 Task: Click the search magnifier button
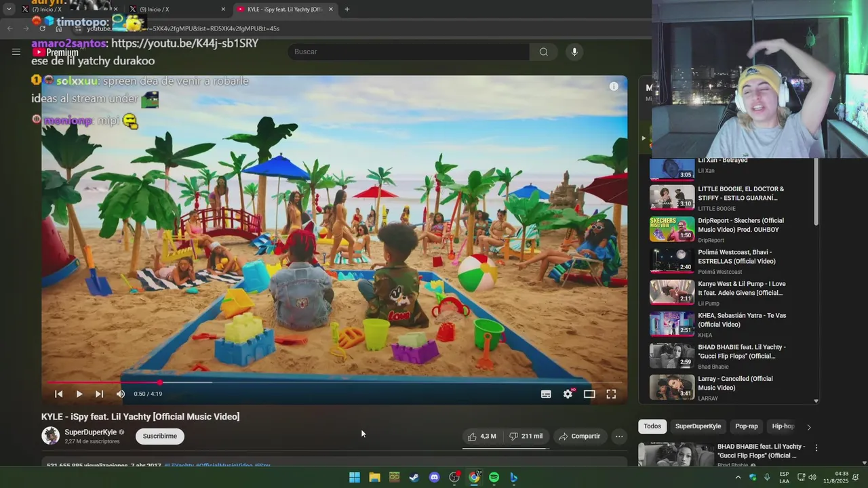pos(544,52)
